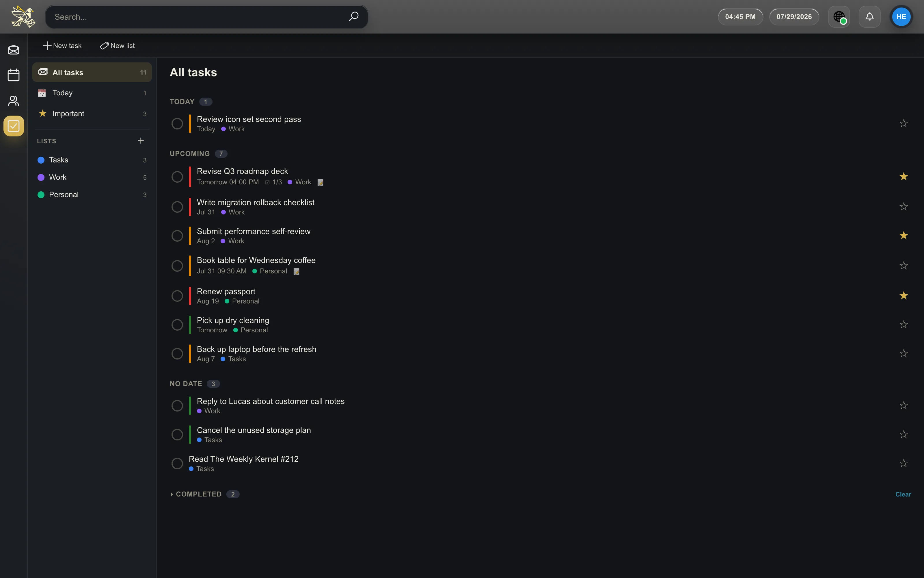Select Important filter in sidebar
The height and width of the screenshot is (578, 924).
pos(92,114)
